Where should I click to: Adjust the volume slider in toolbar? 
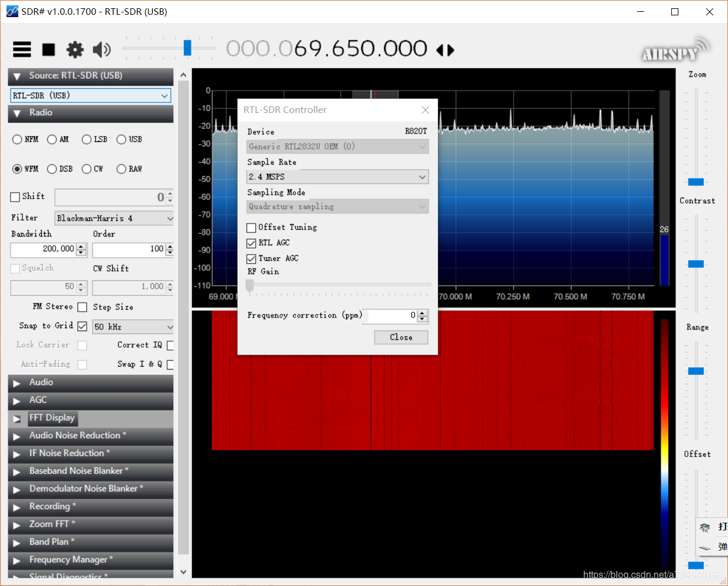coord(187,48)
